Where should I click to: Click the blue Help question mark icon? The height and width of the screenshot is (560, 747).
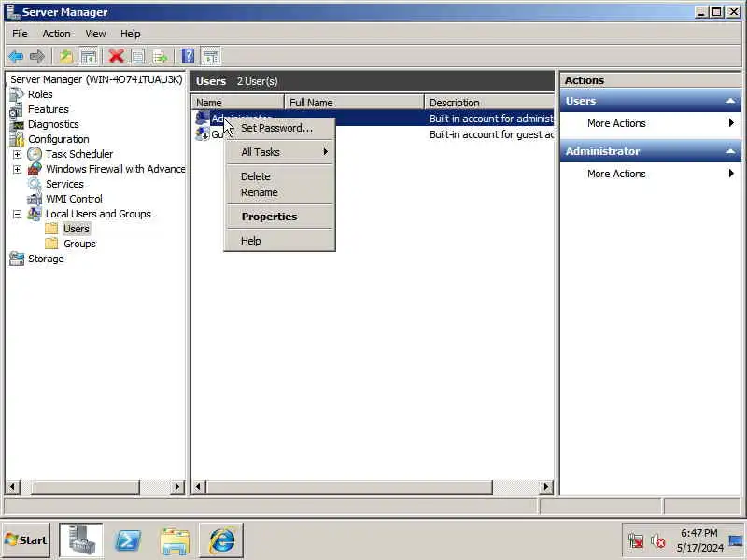click(x=189, y=57)
